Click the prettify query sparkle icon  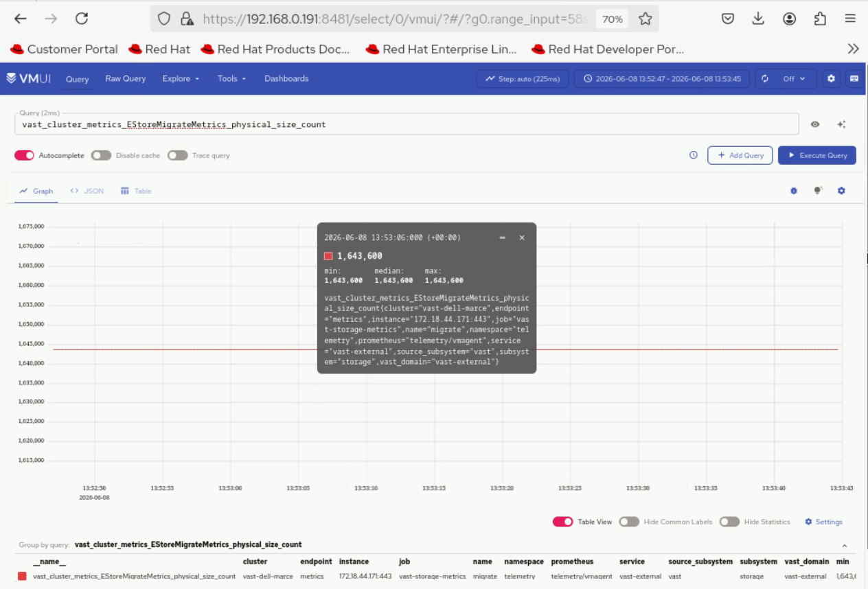pos(841,124)
